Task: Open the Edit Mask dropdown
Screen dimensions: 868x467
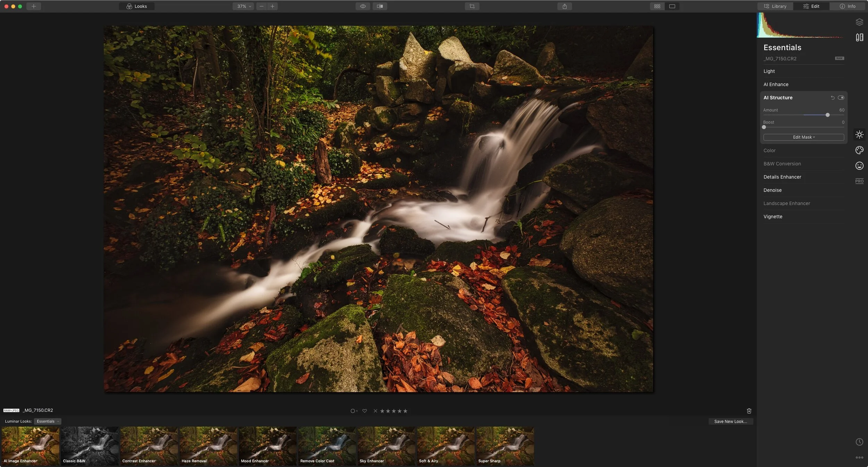Action: coord(803,137)
